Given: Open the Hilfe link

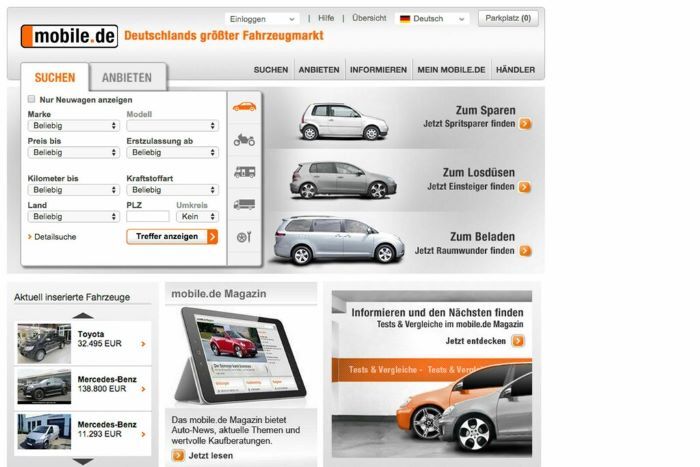Looking at the screenshot, I should [326, 18].
